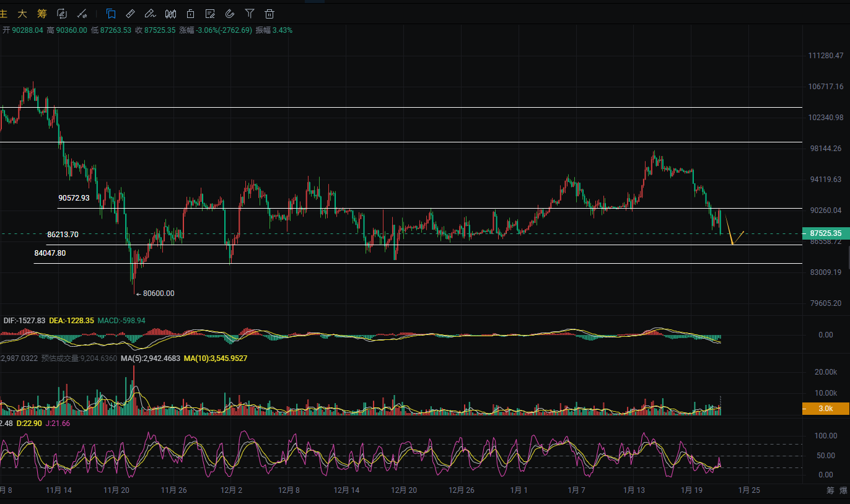Image resolution: width=850 pixels, height=504 pixels.
Task: Select the pen drawing tool
Action: tap(150, 13)
